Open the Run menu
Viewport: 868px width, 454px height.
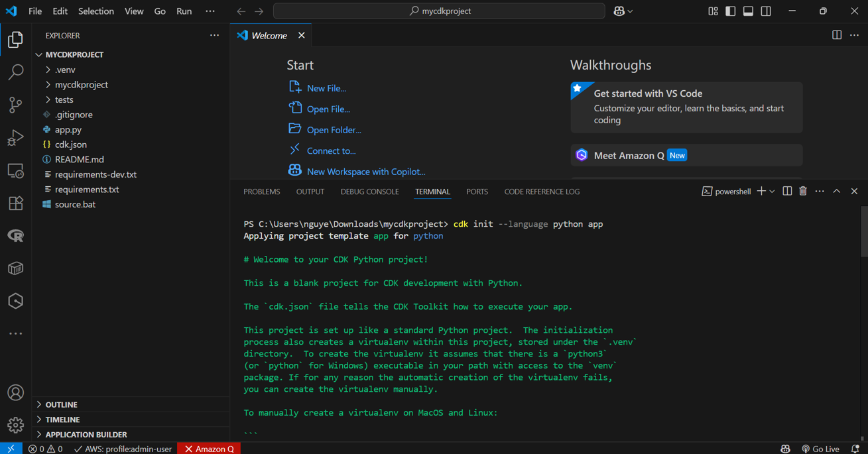click(x=184, y=11)
